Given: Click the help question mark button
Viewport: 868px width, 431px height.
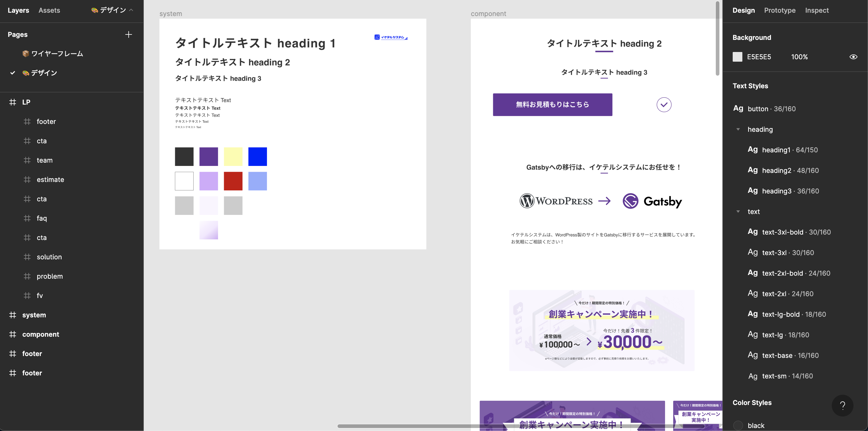Looking at the screenshot, I should point(842,405).
